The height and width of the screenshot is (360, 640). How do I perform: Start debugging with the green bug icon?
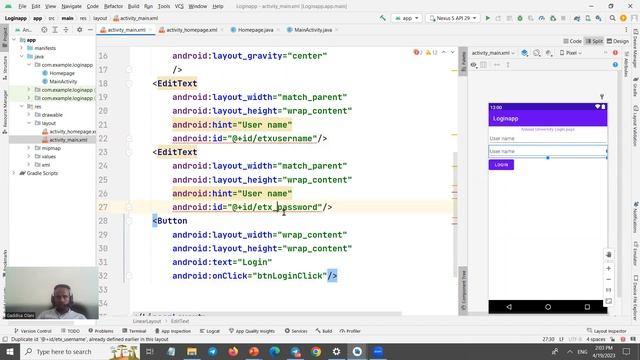(x=520, y=18)
